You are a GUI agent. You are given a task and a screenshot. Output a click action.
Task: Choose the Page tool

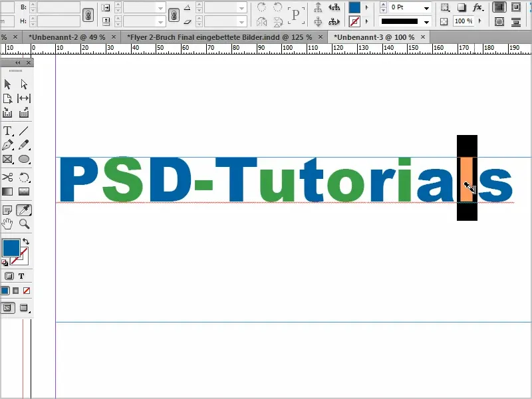pyautogui.click(x=7, y=98)
